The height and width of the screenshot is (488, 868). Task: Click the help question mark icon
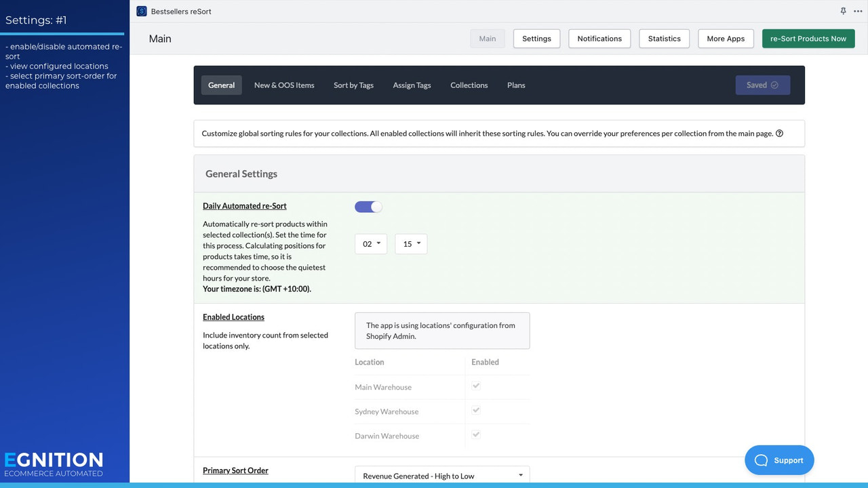(x=779, y=134)
